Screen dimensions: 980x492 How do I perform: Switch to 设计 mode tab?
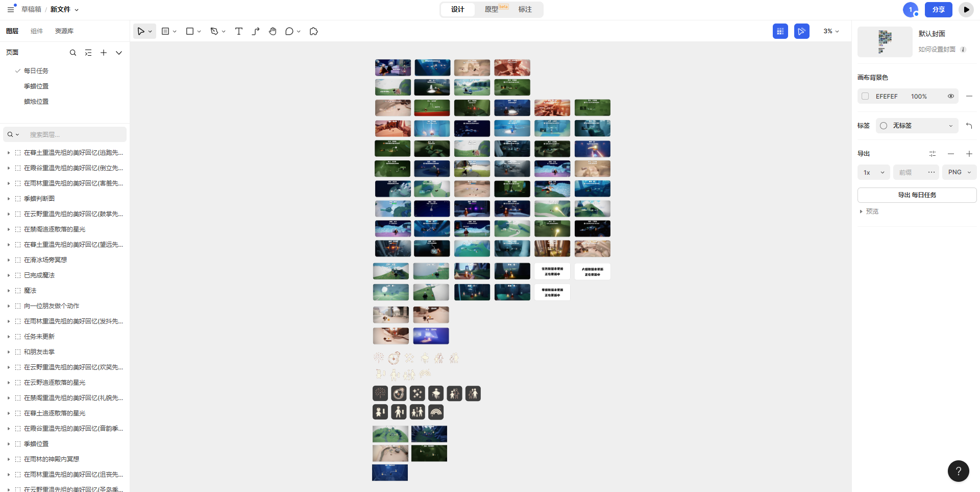click(458, 9)
